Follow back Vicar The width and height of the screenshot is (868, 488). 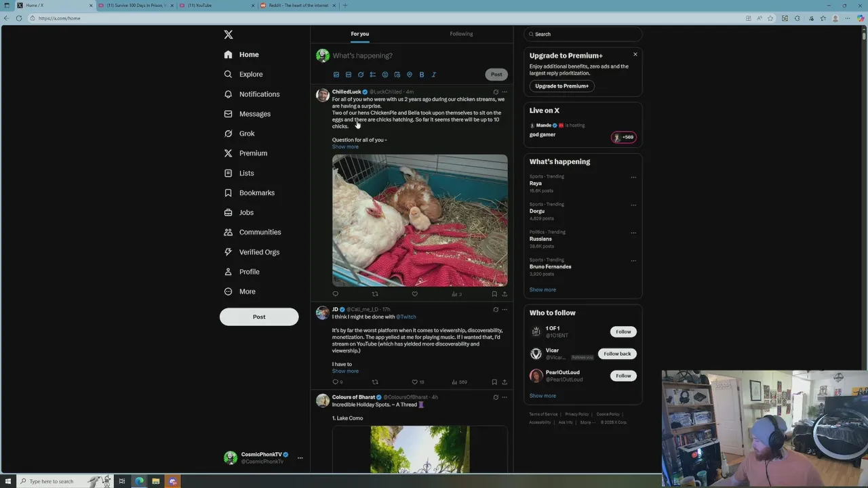(x=617, y=354)
